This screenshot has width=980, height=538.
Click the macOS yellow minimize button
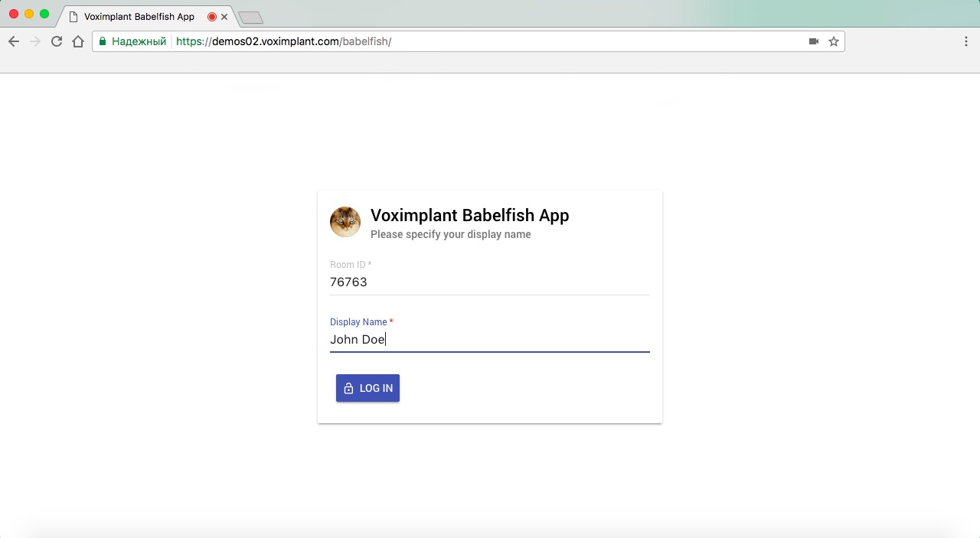click(29, 14)
